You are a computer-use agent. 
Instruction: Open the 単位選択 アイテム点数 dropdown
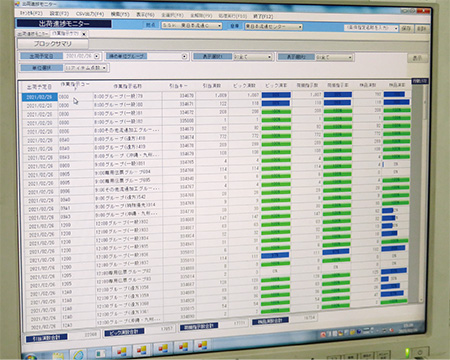tap(104, 68)
